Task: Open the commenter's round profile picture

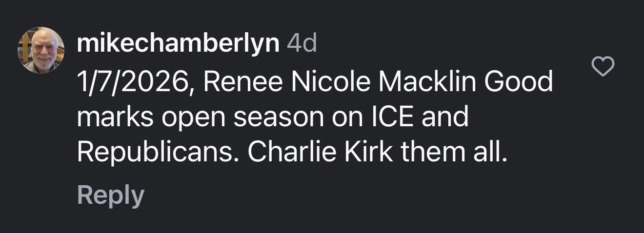Action: click(x=41, y=50)
